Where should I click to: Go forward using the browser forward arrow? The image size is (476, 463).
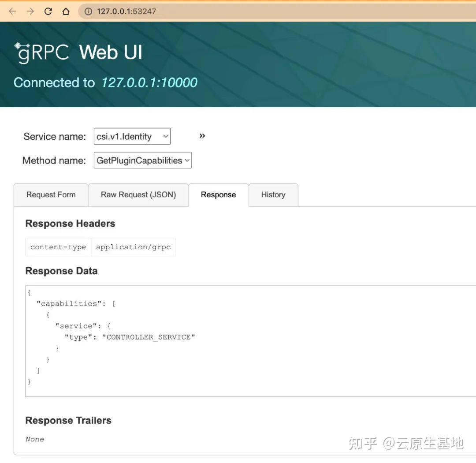[x=30, y=11]
